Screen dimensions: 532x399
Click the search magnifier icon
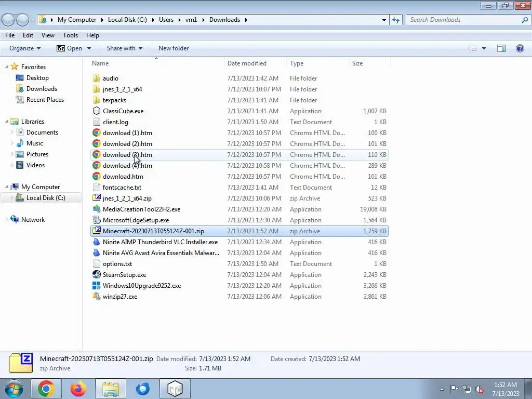(525, 20)
